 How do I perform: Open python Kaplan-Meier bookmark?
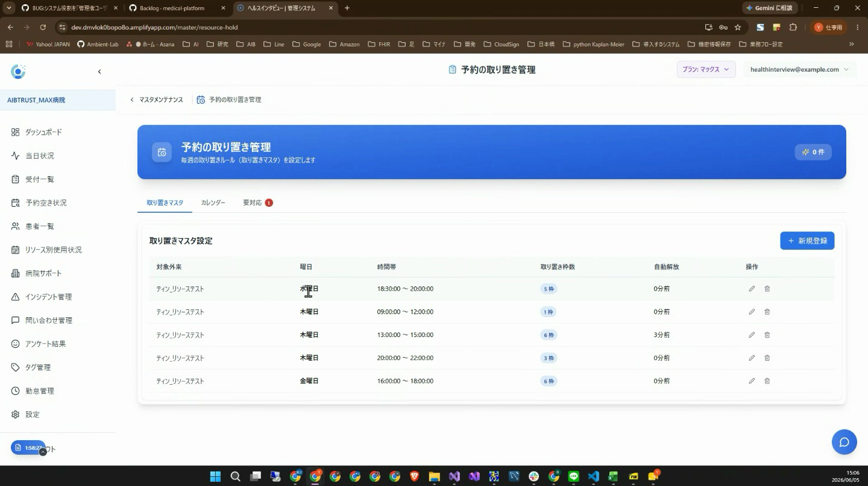click(593, 44)
